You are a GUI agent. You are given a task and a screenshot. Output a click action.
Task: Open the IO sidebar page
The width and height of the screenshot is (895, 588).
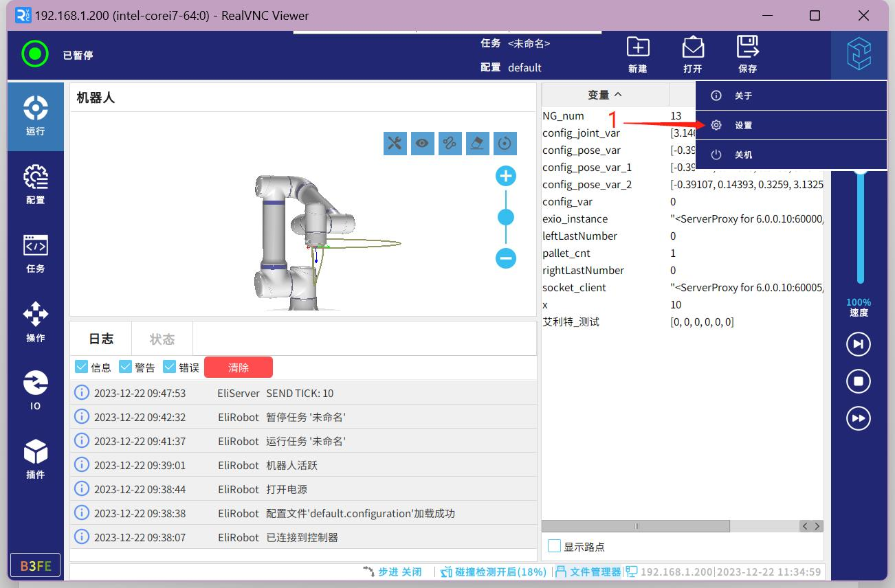36,390
